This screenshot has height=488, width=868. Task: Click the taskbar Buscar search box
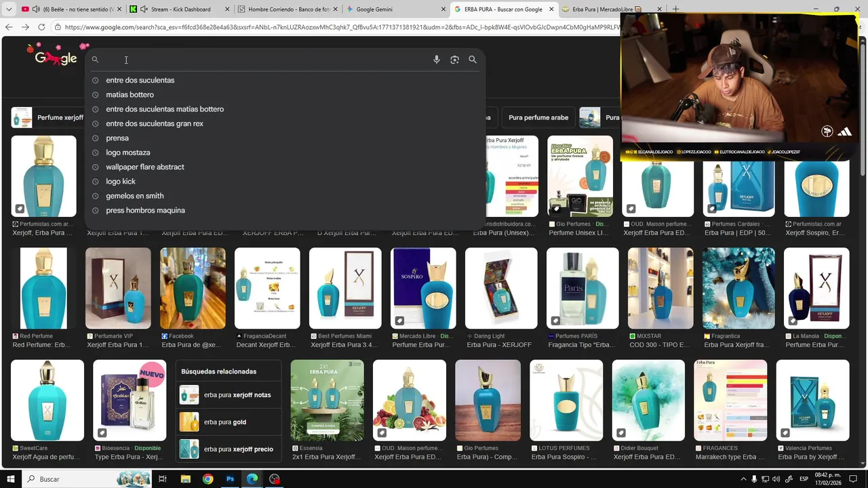click(87, 479)
